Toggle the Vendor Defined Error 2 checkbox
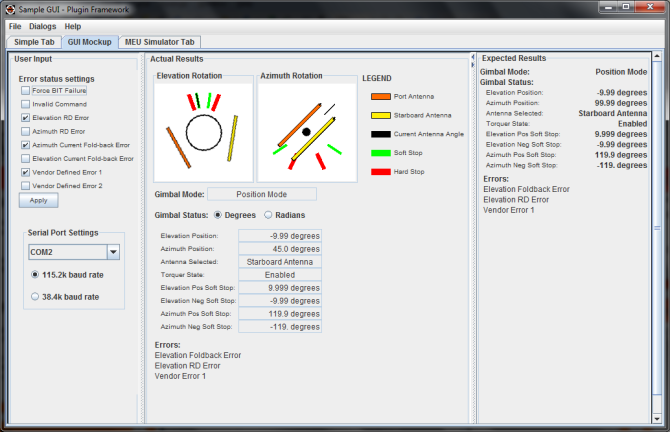The width and height of the screenshot is (670, 432). (x=26, y=186)
